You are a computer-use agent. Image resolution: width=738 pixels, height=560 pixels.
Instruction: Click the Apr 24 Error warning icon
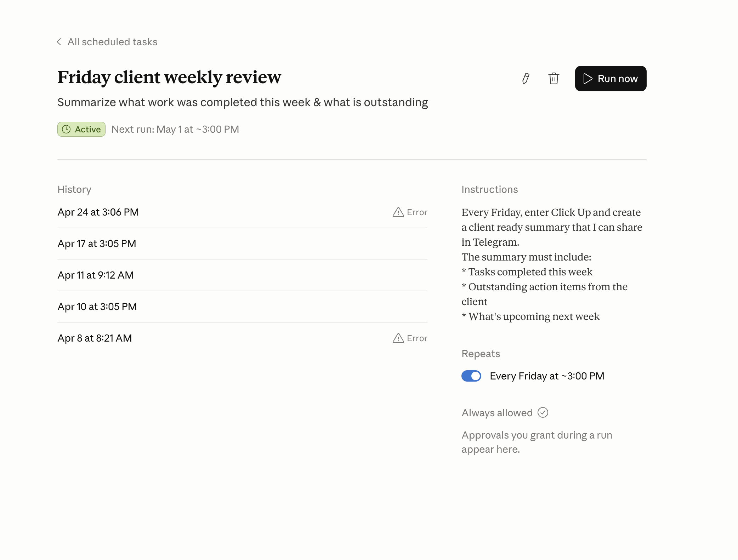tap(398, 212)
